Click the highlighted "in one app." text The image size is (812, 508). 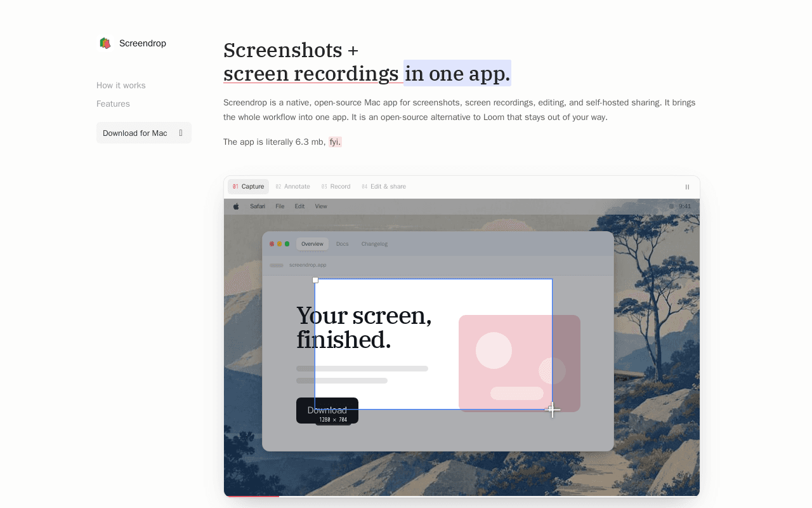(457, 74)
